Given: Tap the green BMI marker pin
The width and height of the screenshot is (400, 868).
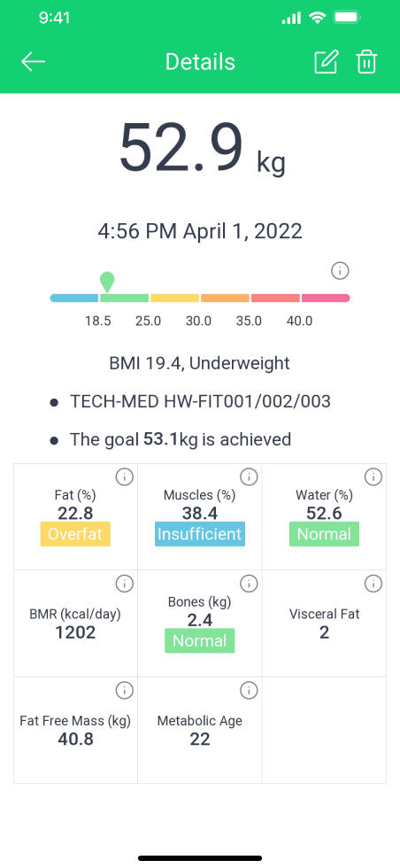Looking at the screenshot, I should [107, 282].
